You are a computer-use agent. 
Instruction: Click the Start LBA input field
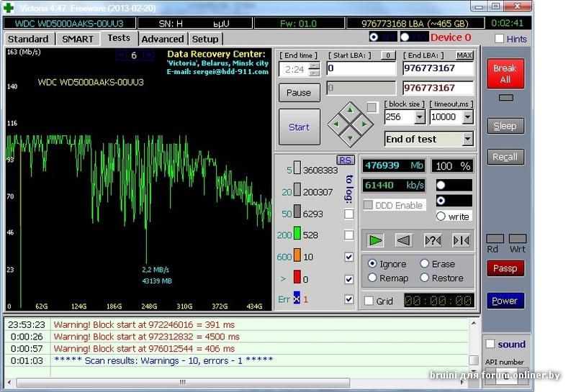point(360,69)
